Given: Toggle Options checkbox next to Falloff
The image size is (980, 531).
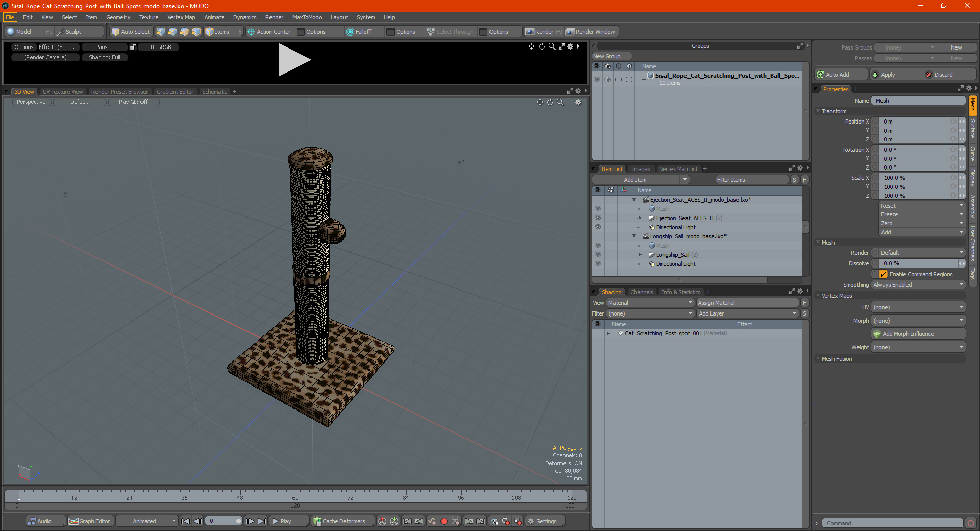Looking at the screenshot, I should [x=390, y=32].
